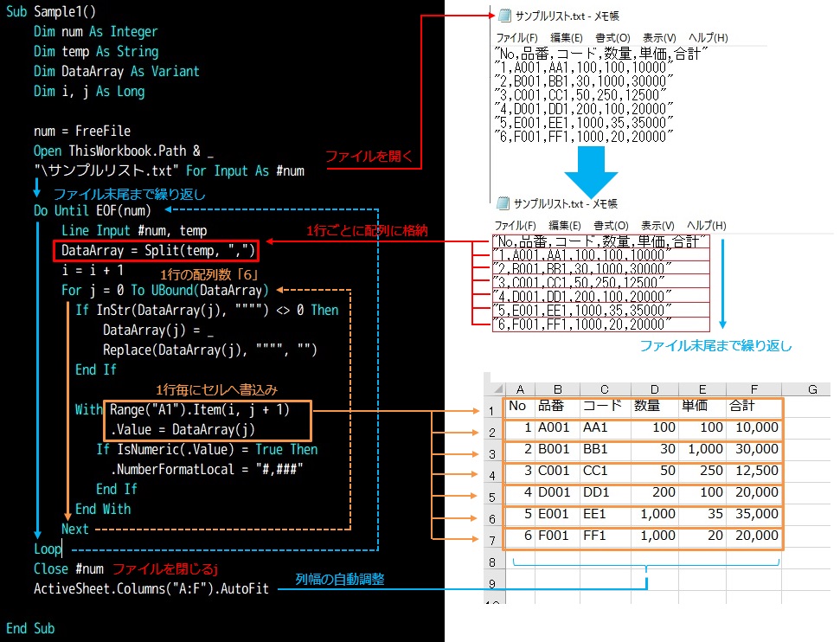Click cell containing 合計 header
The height and width of the screenshot is (642, 840).
[753, 406]
